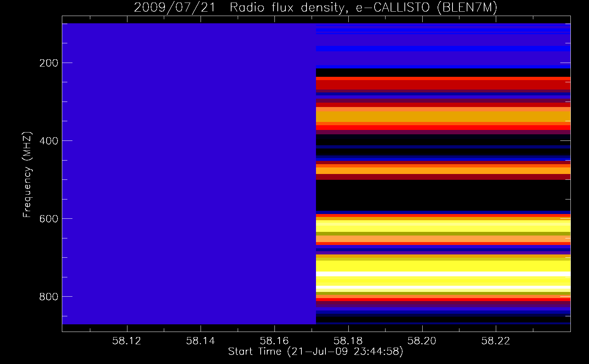The width and height of the screenshot is (589, 364).
Task: Click the x-axis value 58.18
Action: (x=348, y=341)
